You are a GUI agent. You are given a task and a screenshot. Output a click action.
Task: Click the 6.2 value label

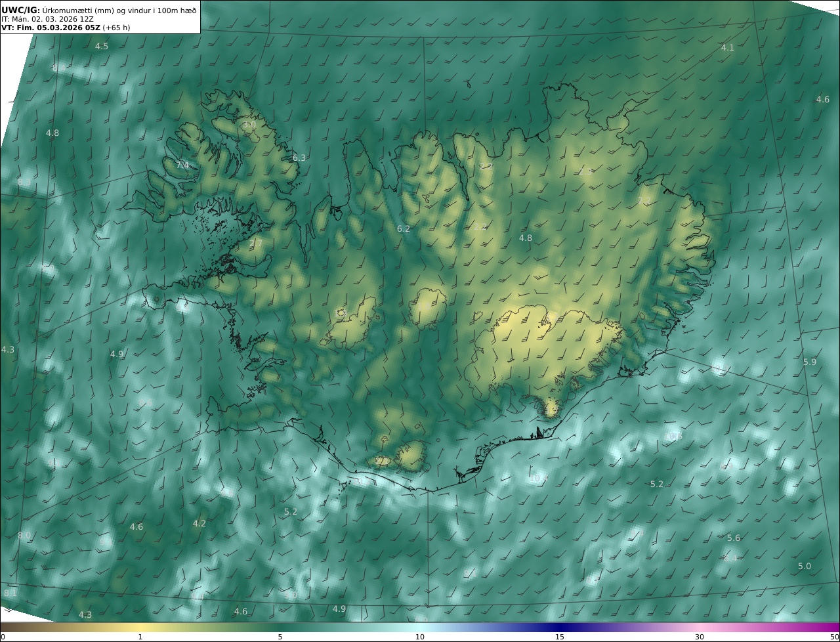tap(404, 228)
